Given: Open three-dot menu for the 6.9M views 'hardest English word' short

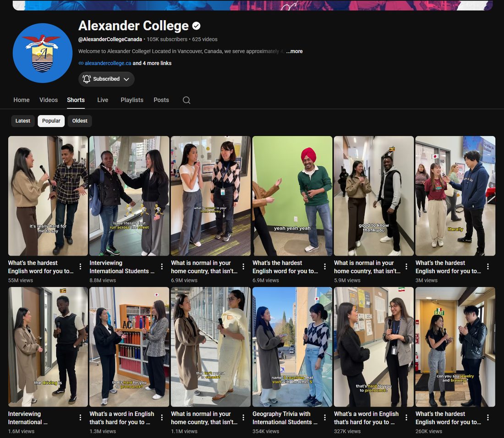Looking at the screenshot, I should [x=325, y=266].
